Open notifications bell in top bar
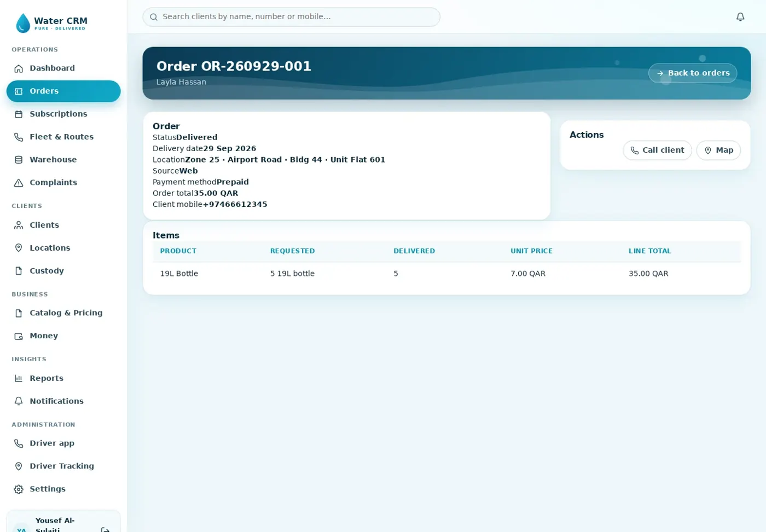766x532 pixels. click(x=740, y=17)
